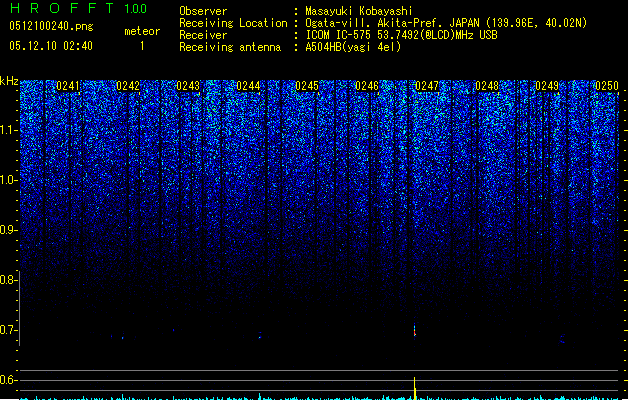
Task: Click the HROFFT 1.0.0 title text
Action: pos(78,8)
